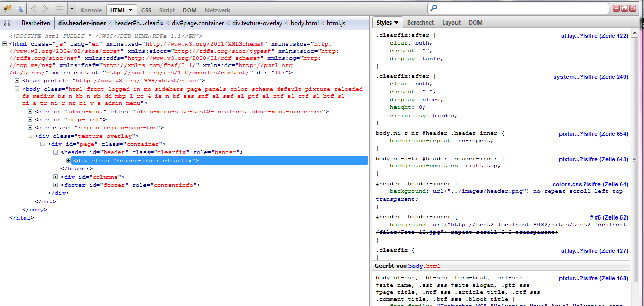
Task: Click the background-position: right top property
Action: (x=445, y=166)
